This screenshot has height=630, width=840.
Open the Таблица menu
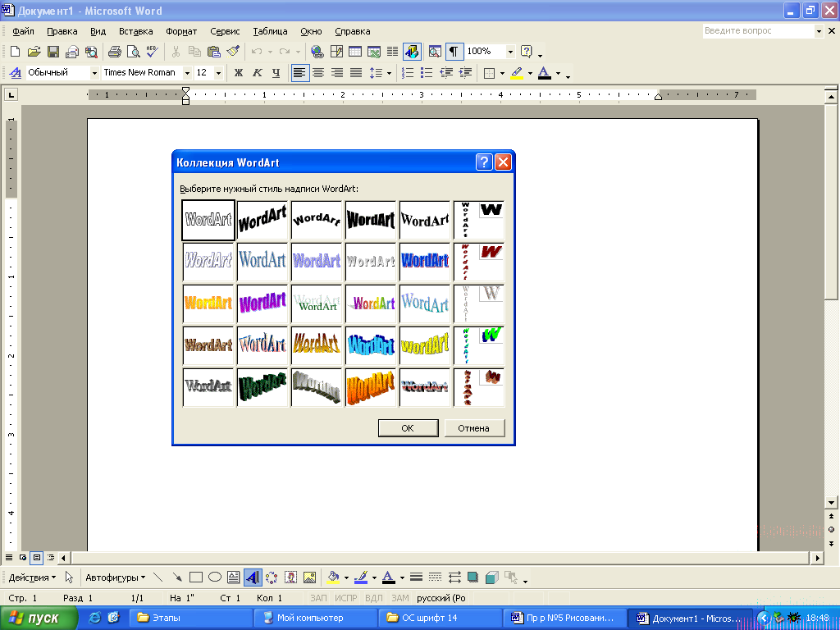pos(270,31)
